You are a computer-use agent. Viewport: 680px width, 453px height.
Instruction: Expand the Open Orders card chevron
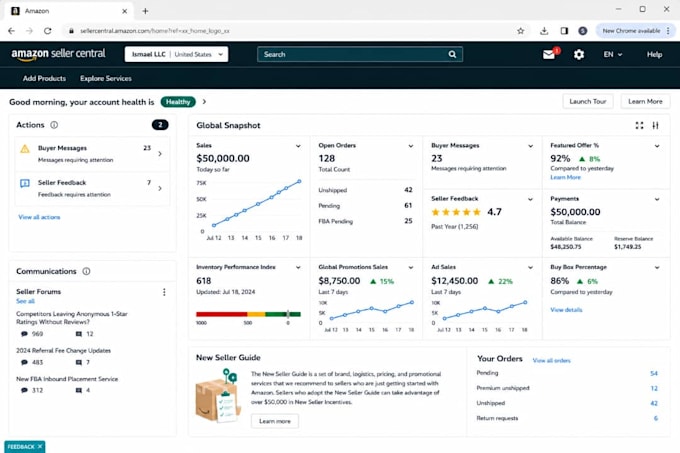[411, 146]
